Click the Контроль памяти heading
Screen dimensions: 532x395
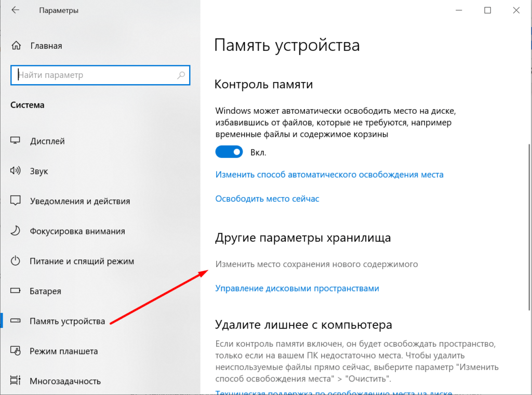(263, 84)
